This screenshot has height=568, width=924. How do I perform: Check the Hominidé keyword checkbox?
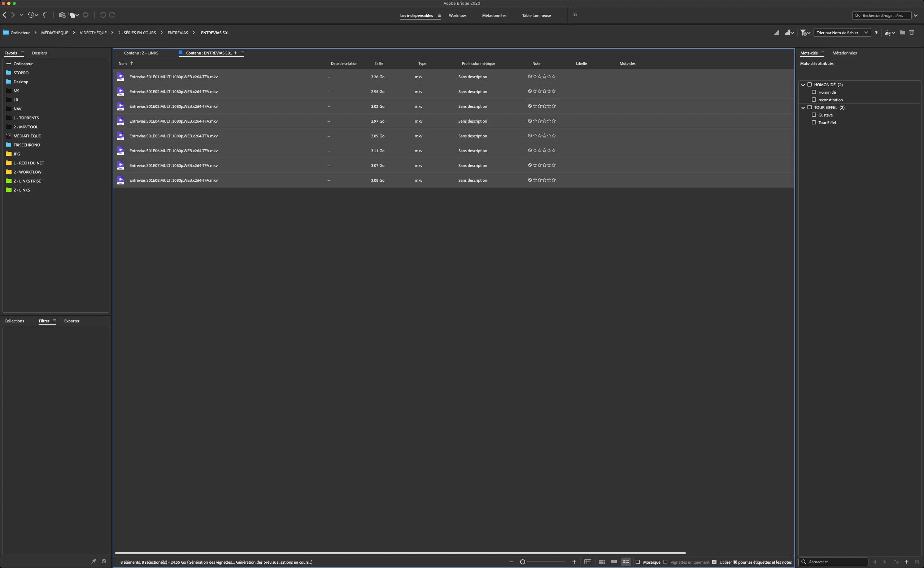tap(814, 92)
